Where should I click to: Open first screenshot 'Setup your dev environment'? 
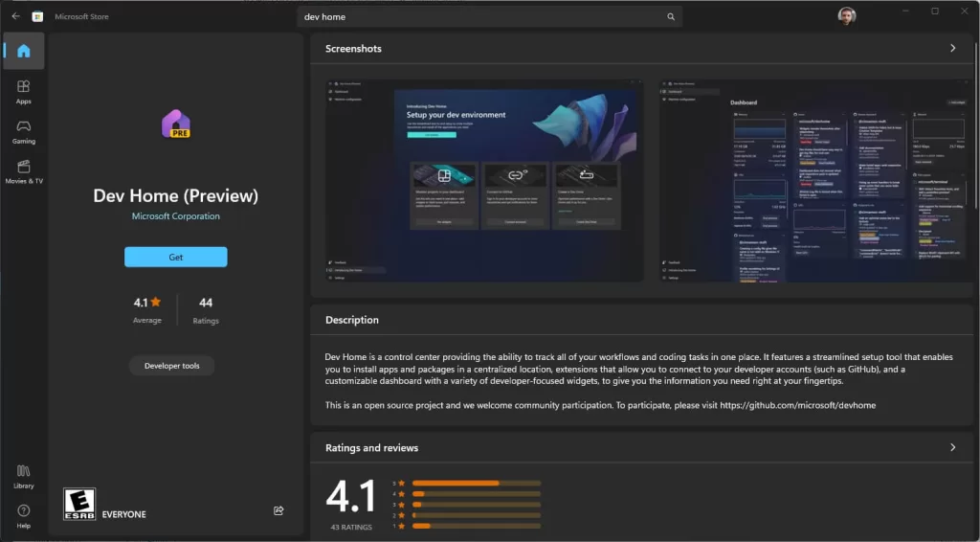pyautogui.click(x=484, y=180)
